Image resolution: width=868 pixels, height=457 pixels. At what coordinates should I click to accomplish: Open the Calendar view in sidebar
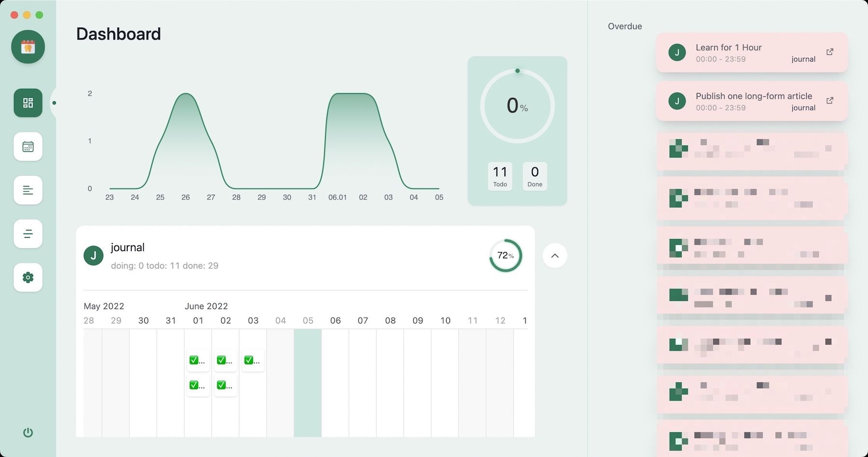28,147
